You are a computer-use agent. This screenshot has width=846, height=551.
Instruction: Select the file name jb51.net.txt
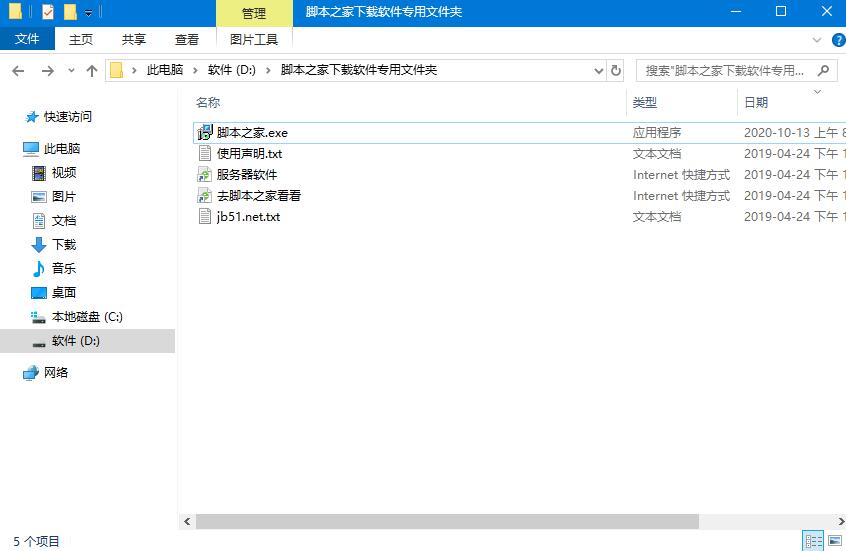coord(248,217)
